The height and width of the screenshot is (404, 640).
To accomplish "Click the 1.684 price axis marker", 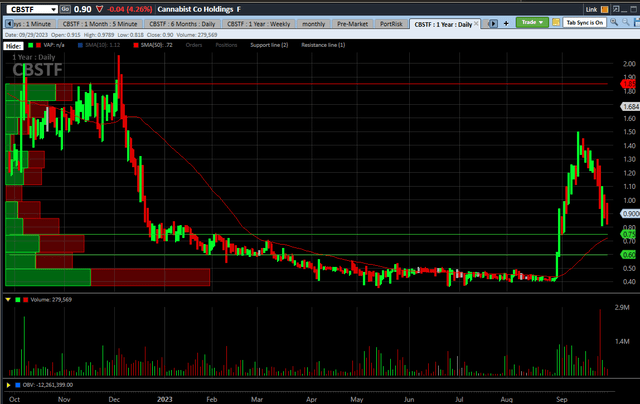I will pyautogui.click(x=630, y=107).
